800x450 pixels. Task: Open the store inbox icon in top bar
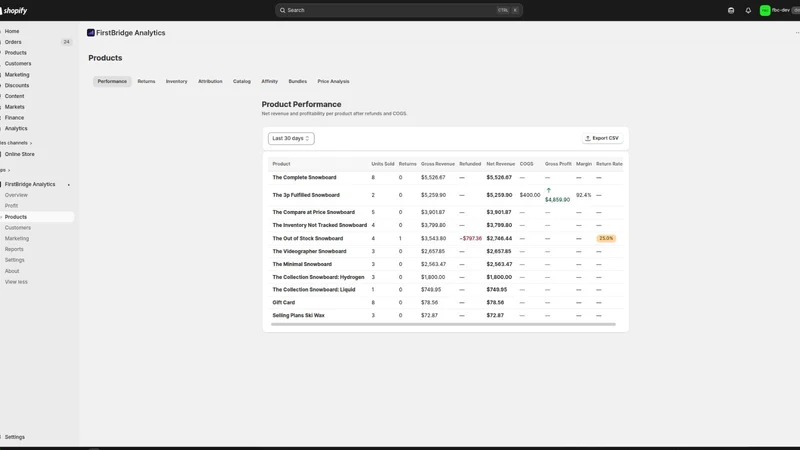pyautogui.click(x=731, y=10)
